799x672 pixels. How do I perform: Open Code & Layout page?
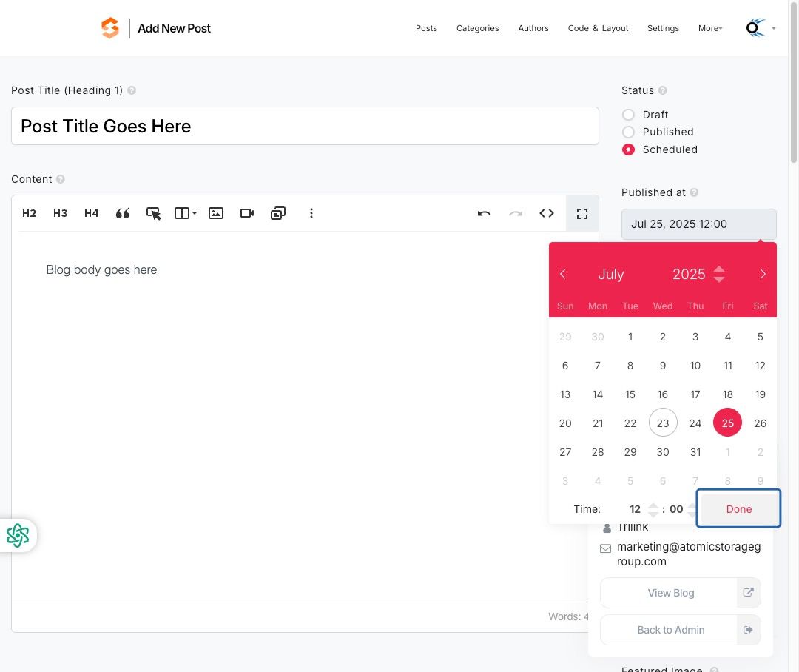(599, 28)
